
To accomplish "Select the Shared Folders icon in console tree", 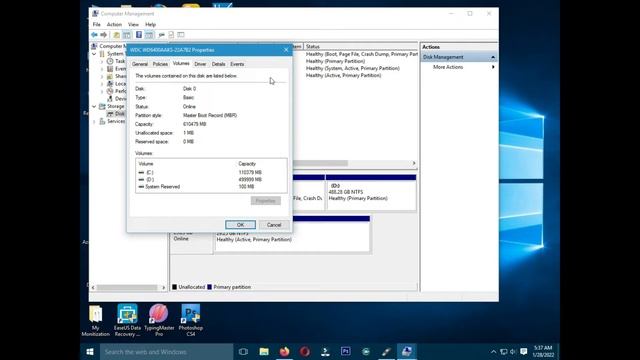I will (x=110, y=76).
